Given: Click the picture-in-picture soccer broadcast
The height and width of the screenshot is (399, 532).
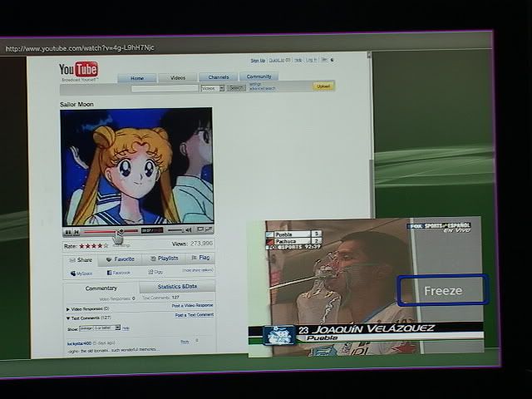Looking at the screenshot, I should (366, 287).
